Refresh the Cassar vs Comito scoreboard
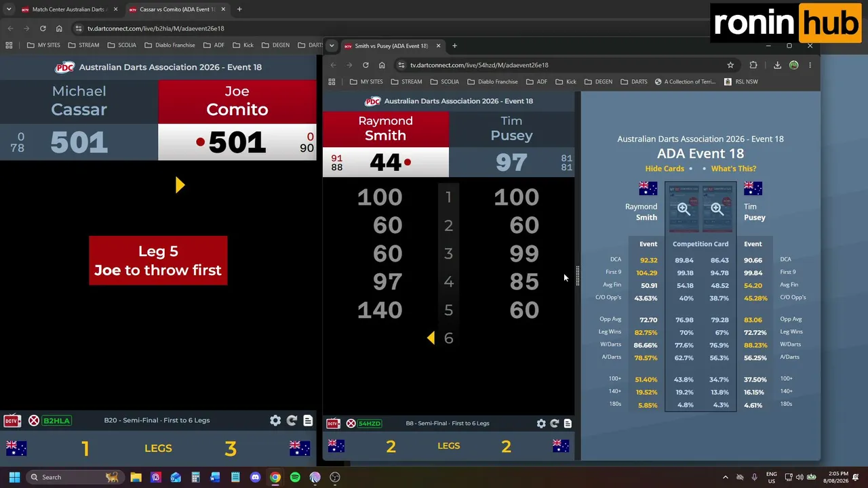 [x=292, y=420]
